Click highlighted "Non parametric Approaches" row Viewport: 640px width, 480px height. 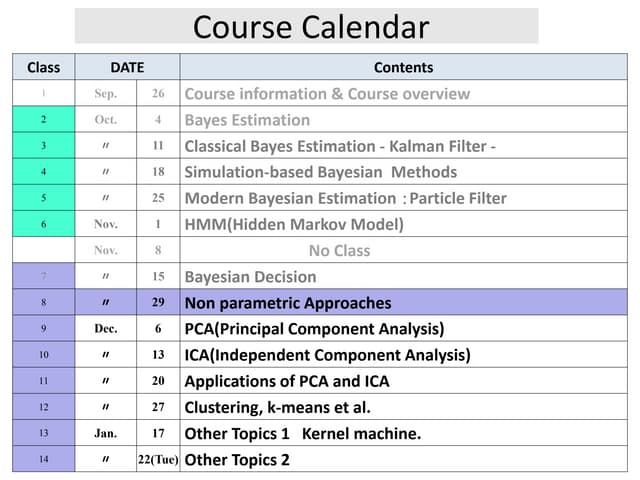(x=288, y=303)
